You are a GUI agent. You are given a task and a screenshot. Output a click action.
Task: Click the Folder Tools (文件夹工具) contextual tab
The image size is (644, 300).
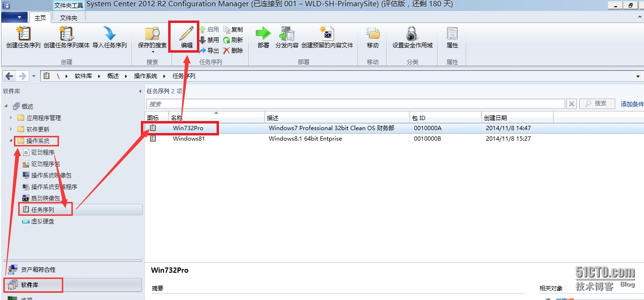[x=69, y=5]
